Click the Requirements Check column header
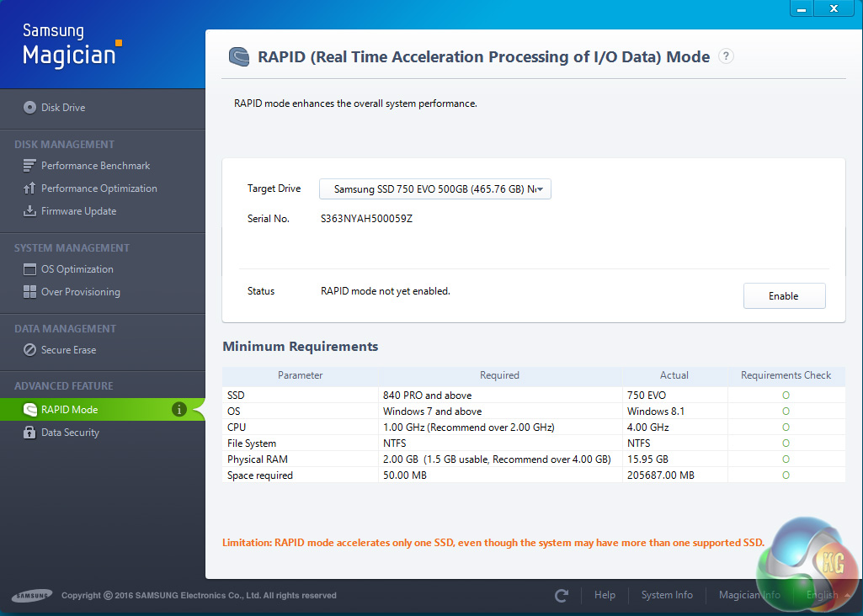The image size is (863, 616). click(x=786, y=375)
